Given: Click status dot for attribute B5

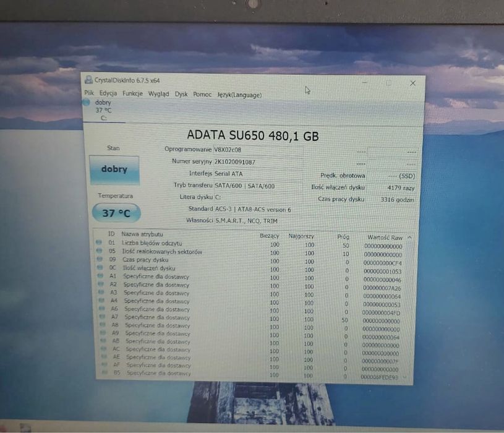Looking at the screenshot, I should [x=105, y=372].
